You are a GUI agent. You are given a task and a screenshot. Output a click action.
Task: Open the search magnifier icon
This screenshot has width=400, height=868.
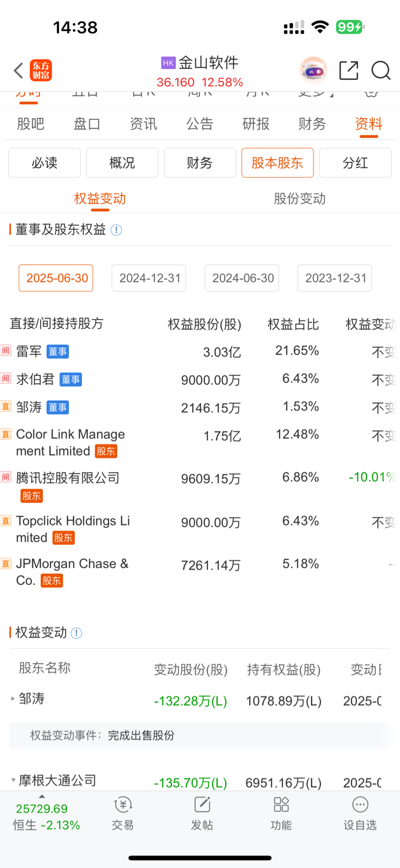tap(381, 70)
